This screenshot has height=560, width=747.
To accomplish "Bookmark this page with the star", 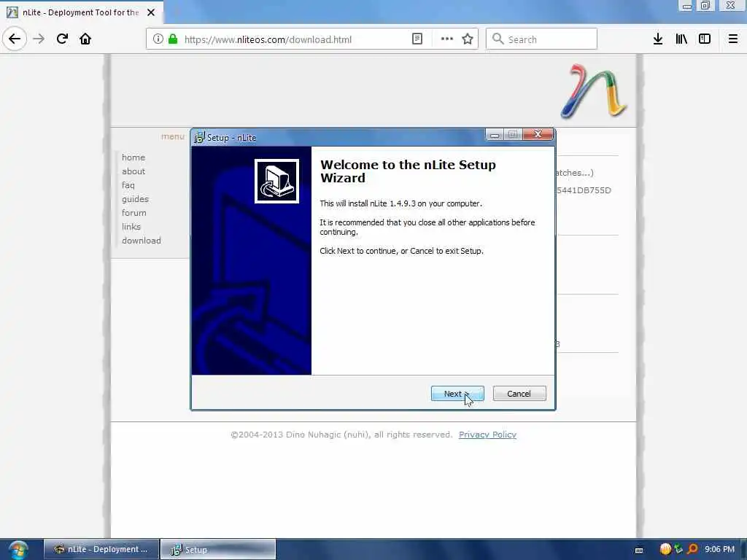I will point(468,39).
